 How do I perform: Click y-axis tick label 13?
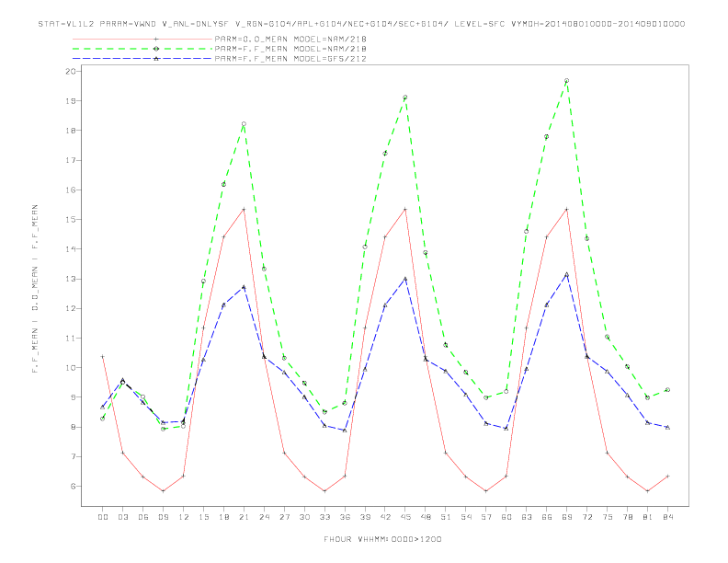pos(71,279)
